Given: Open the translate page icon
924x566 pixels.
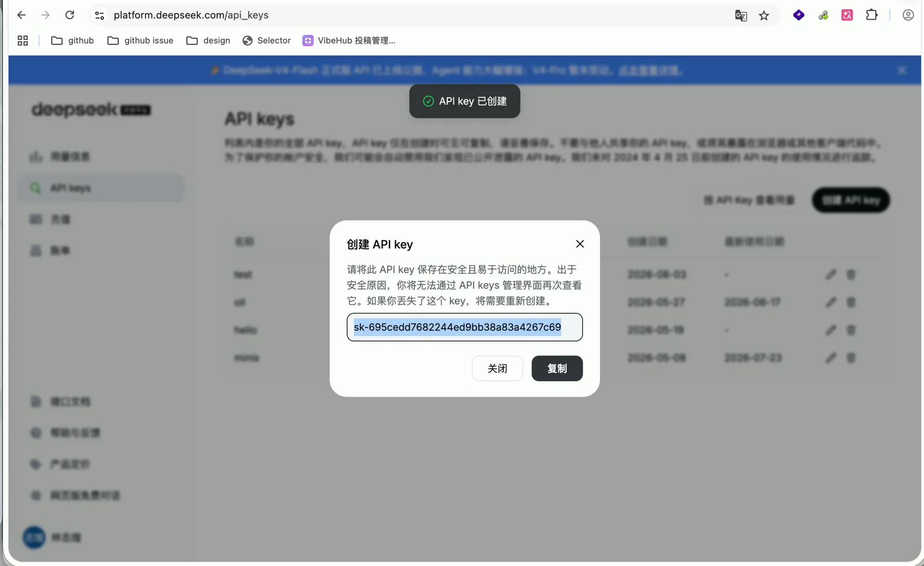Looking at the screenshot, I should tap(741, 16).
